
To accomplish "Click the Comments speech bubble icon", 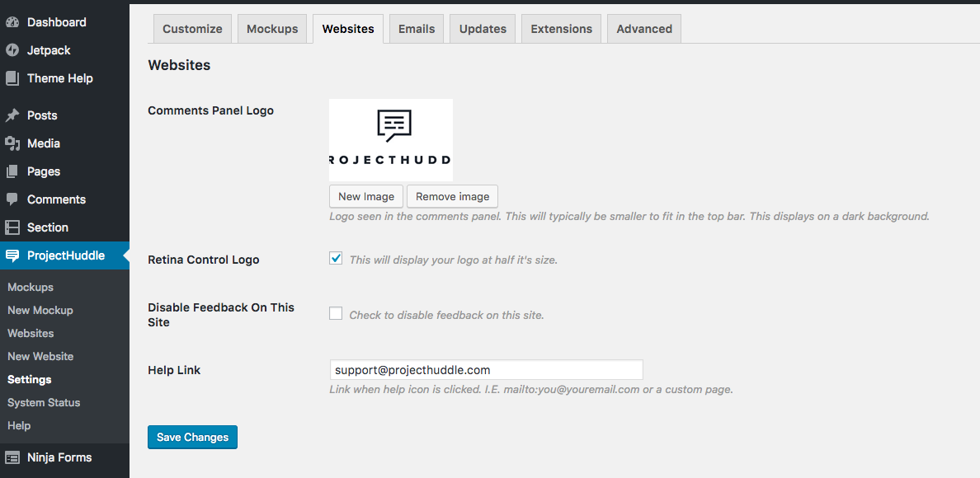I will pos(12,199).
